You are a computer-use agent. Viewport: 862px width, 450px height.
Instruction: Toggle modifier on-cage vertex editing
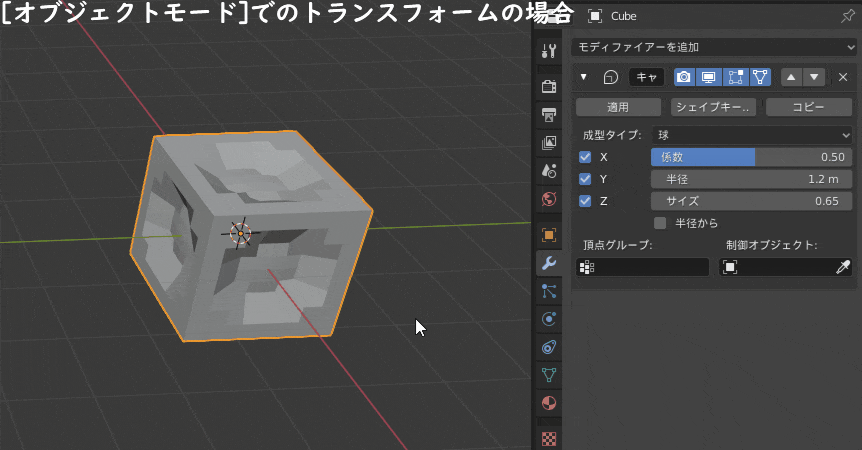760,77
